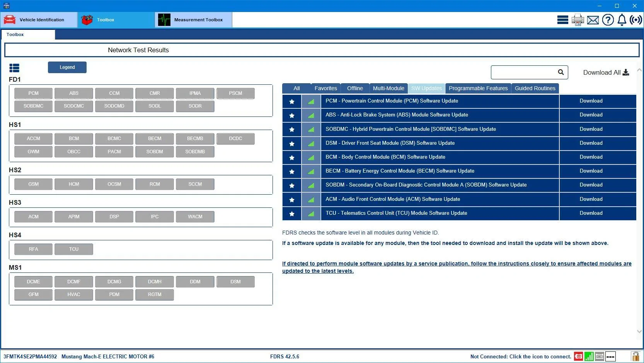Open the hamburger menu icon in top toolbar
644x363 pixels.
point(562,20)
